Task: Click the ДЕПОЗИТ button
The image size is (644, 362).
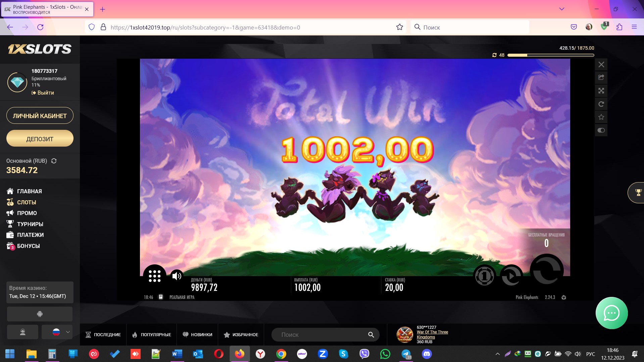Action: 40,139
